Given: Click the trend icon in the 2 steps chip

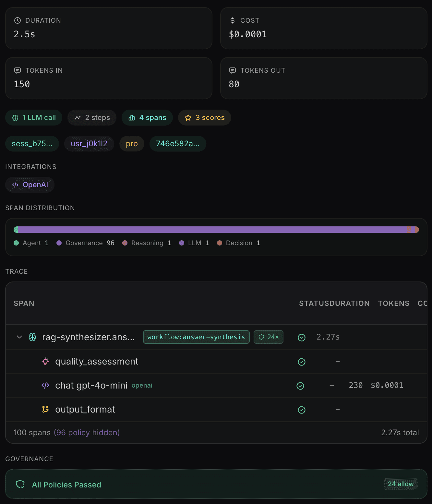Looking at the screenshot, I should (x=78, y=118).
